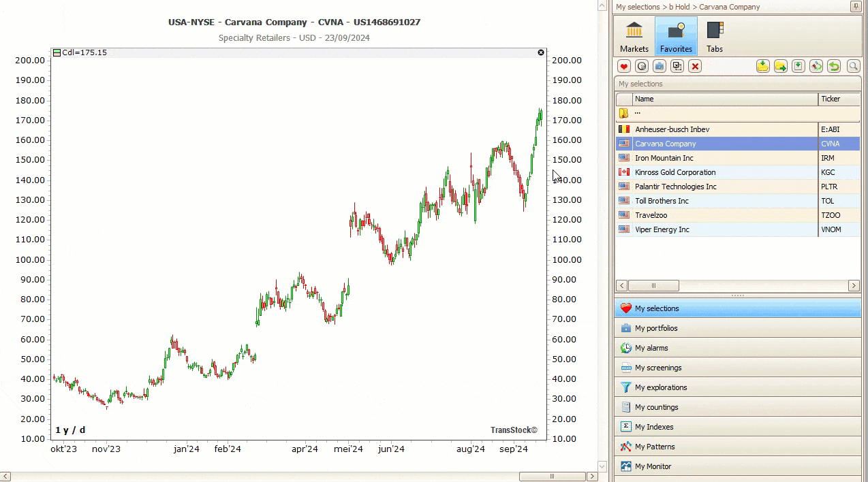Close the Cdl indicator on the chart

click(x=541, y=52)
